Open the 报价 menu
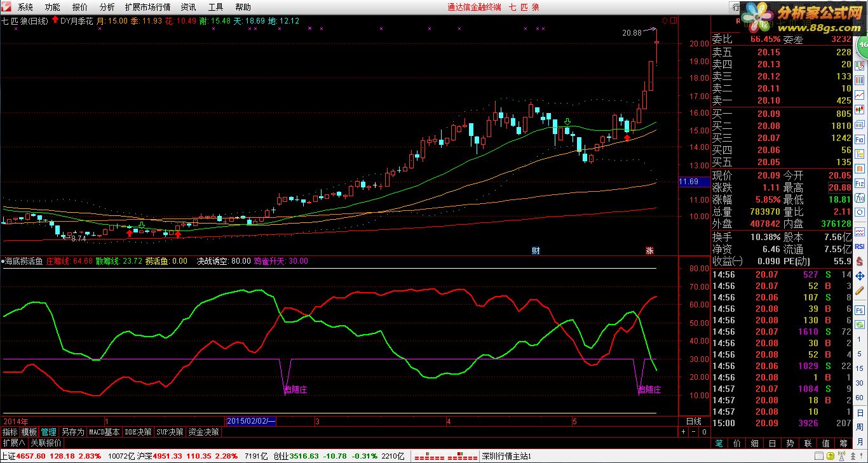868x463 pixels. 80,7
